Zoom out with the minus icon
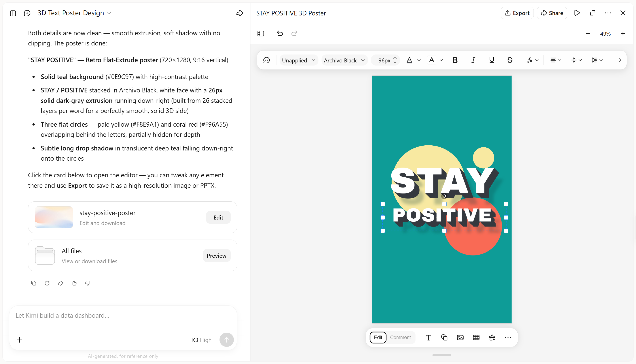This screenshot has height=364, width=636. pos(588,34)
